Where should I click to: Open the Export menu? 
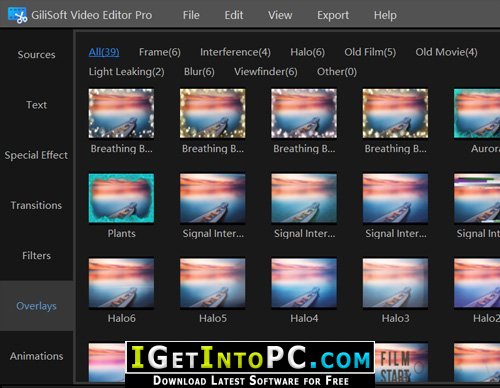pos(333,15)
